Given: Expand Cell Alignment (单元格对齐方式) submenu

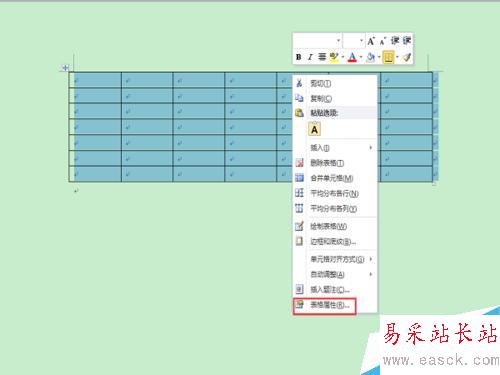Looking at the screenshot, I should pos(335,259).
